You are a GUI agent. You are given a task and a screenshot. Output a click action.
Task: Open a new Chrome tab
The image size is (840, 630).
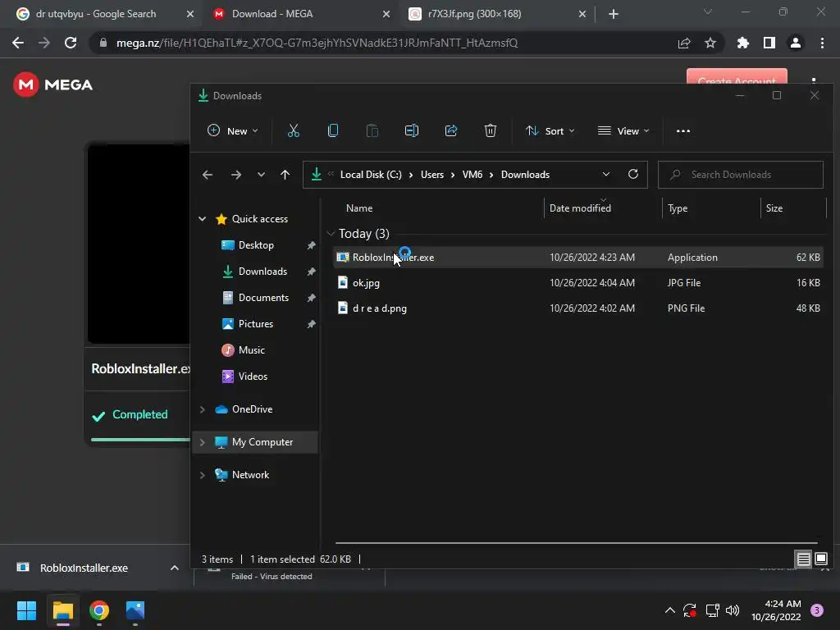[614, 14]
